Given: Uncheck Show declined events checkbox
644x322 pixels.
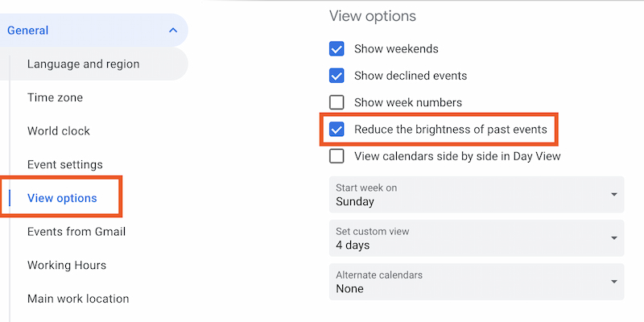Looking at the screenshot, I should (336, 76).
